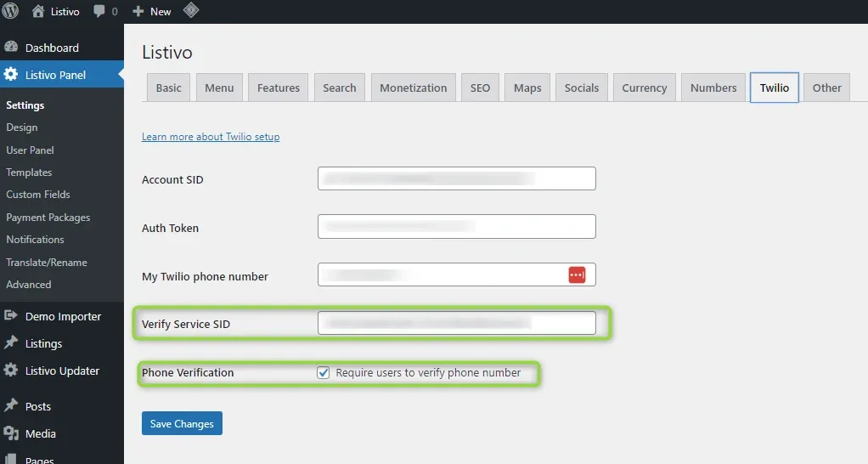This screenshot has width=868, height=464.
Task: Open User Panel submenu item
Action: (30, 150)
